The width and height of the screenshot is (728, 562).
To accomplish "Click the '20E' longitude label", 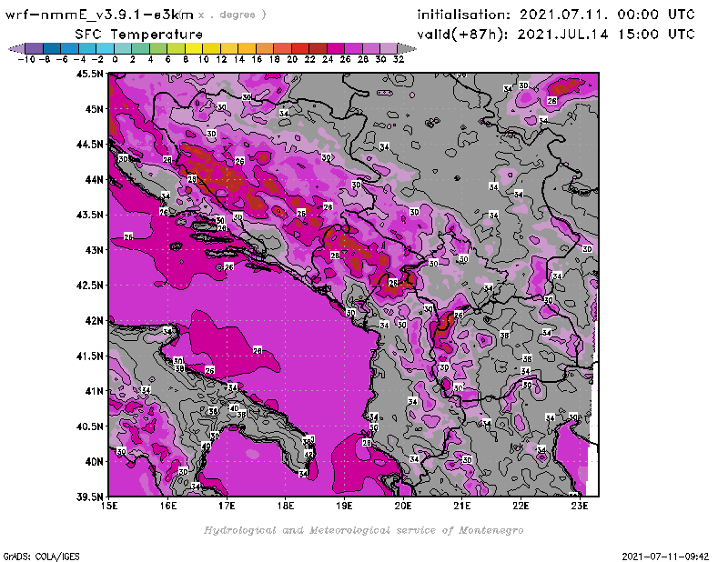I will pyautogui.click(x=403, y=506).
